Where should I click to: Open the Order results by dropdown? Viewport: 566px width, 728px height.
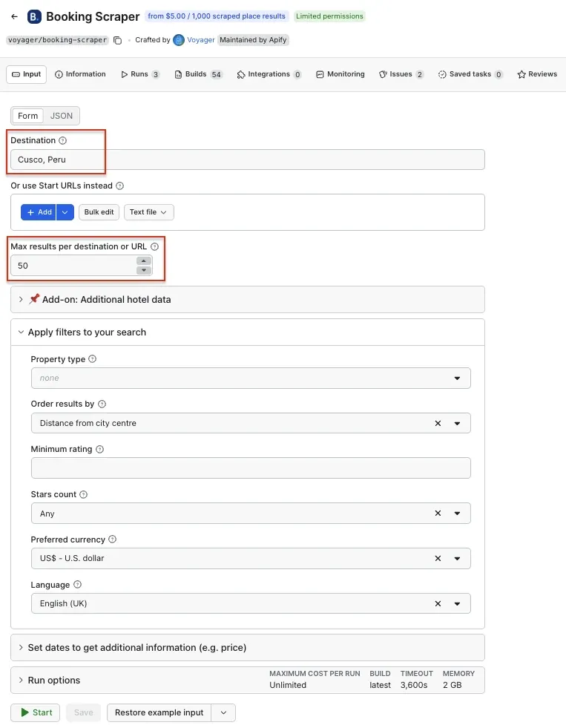click(457, 424)
